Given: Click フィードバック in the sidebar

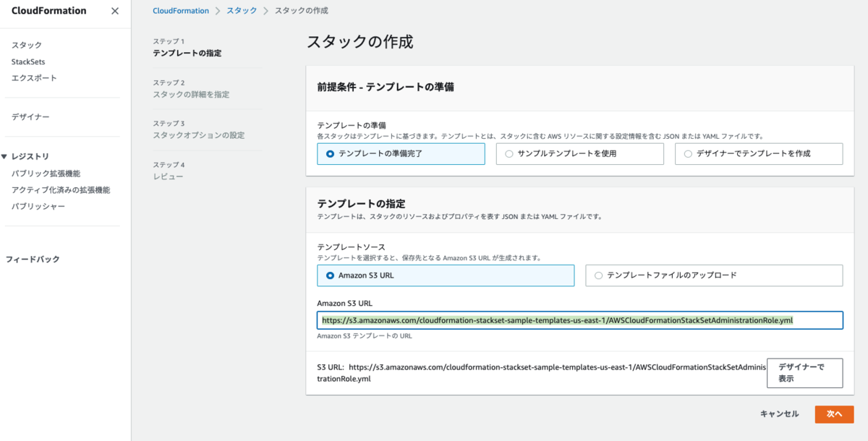Looking at the screenshot, I should point(33,259).
